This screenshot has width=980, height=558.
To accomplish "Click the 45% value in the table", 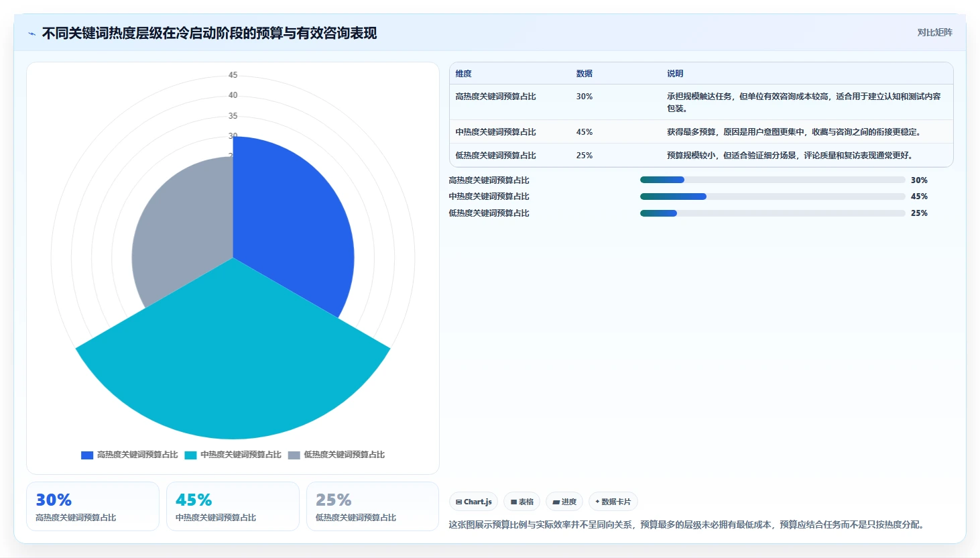I will pyautogui.click(x=585, y=132).
